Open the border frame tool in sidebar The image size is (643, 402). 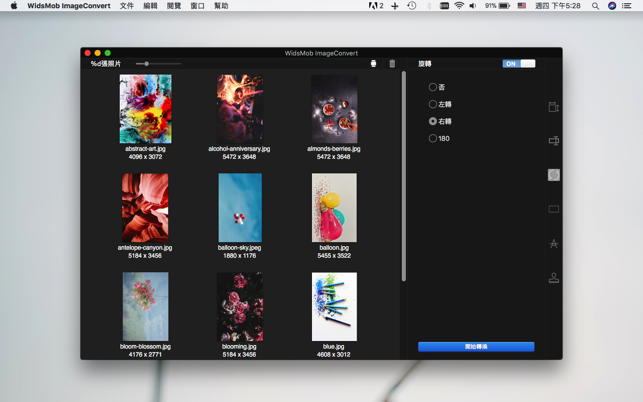[554, 209]
